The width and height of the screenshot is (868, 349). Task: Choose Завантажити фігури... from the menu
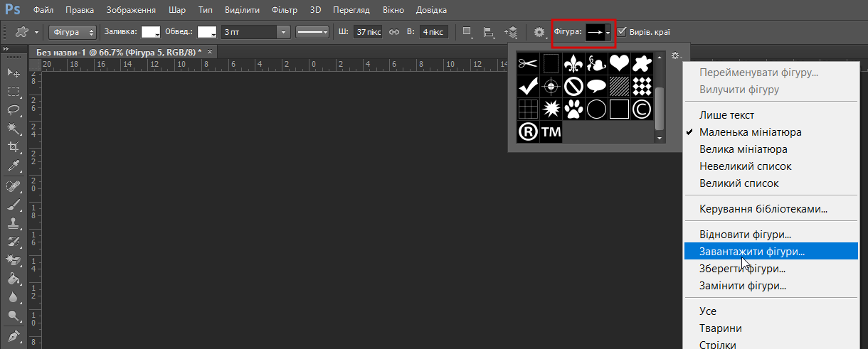click(771, 252)
